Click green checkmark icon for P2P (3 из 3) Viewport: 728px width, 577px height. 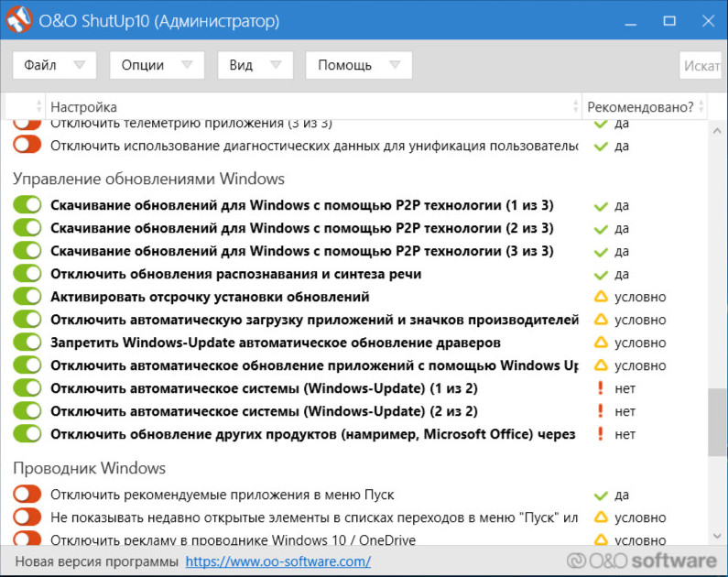pos(601,252)
